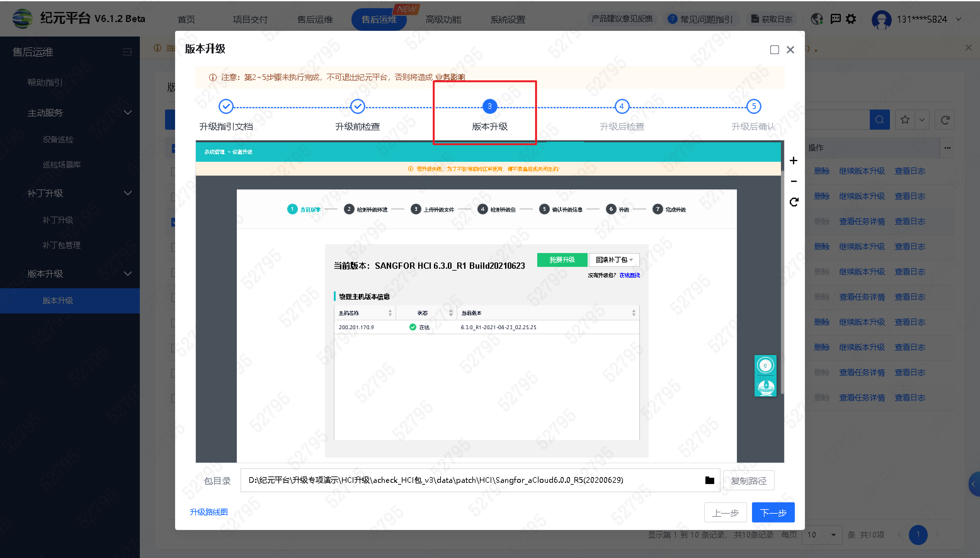Click the zoom in plus icon
The width and height of the screenshot is (980, 558).
point(793,161)
